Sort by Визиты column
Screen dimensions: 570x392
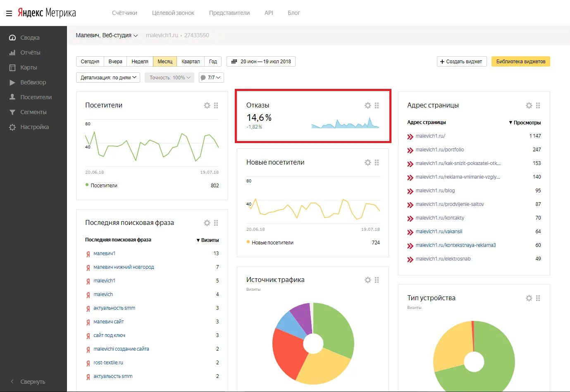coord(207,240)
